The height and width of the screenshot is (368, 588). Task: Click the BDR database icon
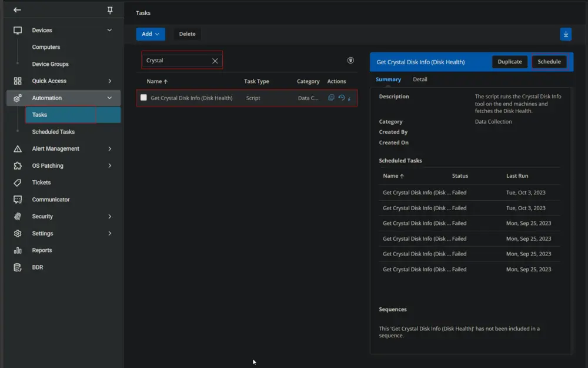coord(18,267)
